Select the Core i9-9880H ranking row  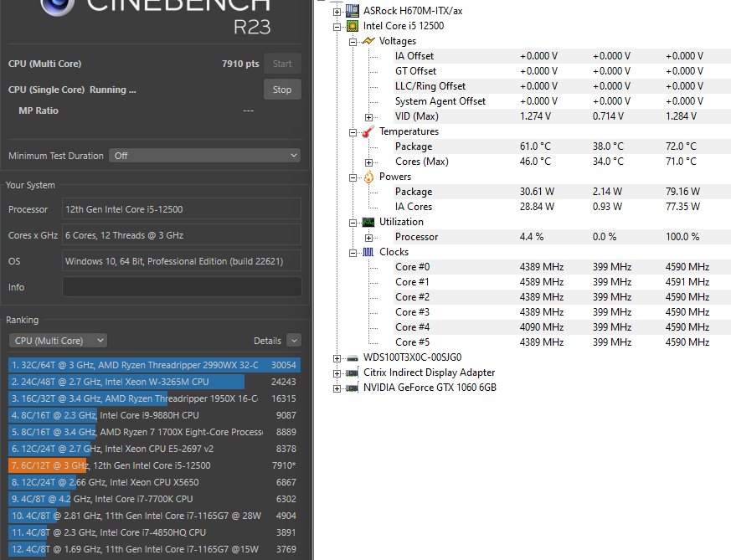click(x=154, y=415)
